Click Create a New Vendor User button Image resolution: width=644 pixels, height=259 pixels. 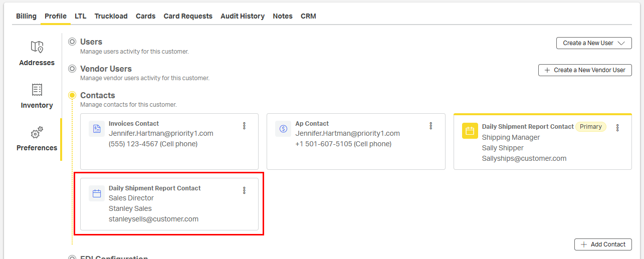(585, 70)
